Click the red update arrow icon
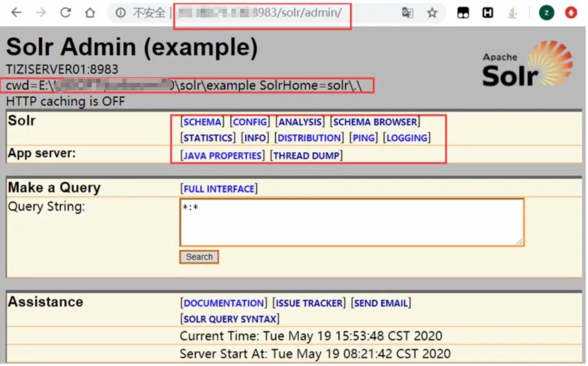Screen dimensions: 588x366 pos(571,13)
